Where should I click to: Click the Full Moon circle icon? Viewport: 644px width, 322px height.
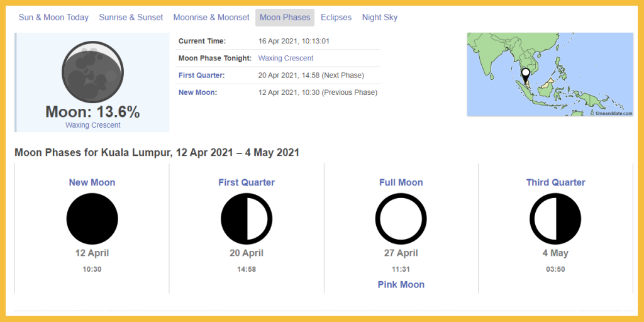[401, 219]
